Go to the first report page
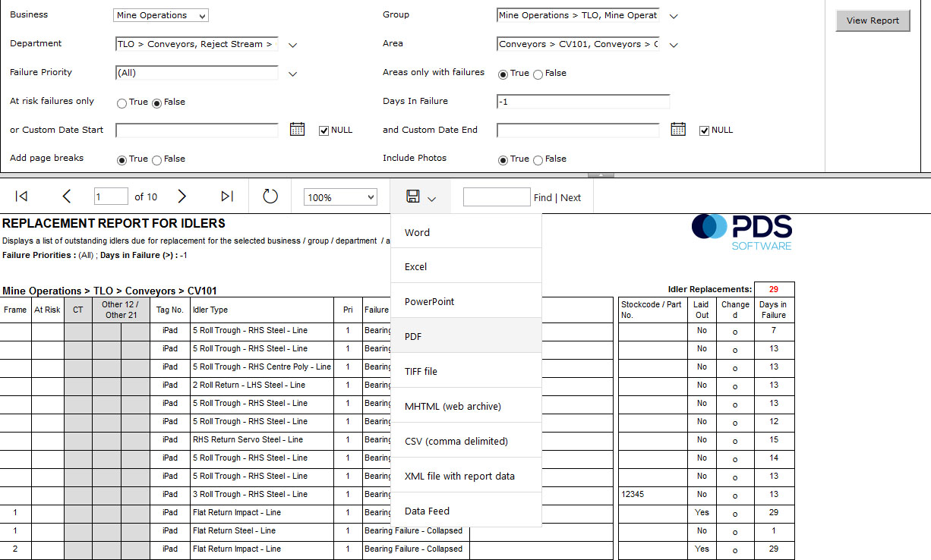The width and height of the screenshot is (931, 560). point(21,197)
